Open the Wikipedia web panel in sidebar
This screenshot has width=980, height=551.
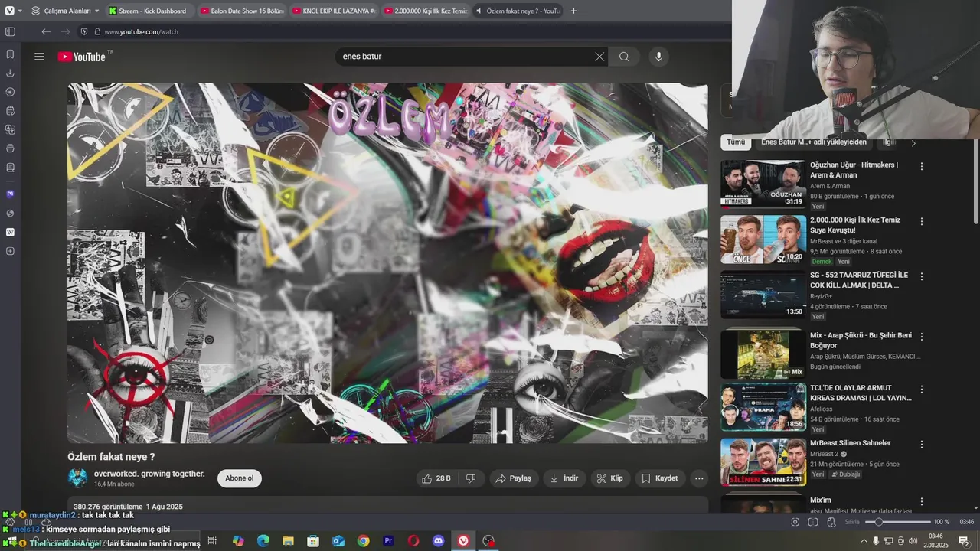10,232
